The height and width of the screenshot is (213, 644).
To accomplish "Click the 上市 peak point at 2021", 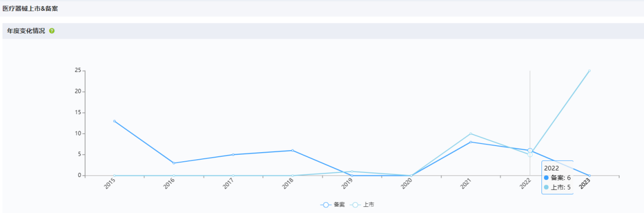I will [470, 134].
